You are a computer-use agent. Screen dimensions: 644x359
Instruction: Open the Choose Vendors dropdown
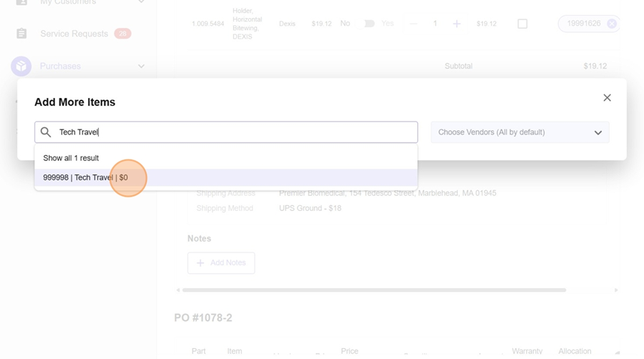tap(519, 132)
